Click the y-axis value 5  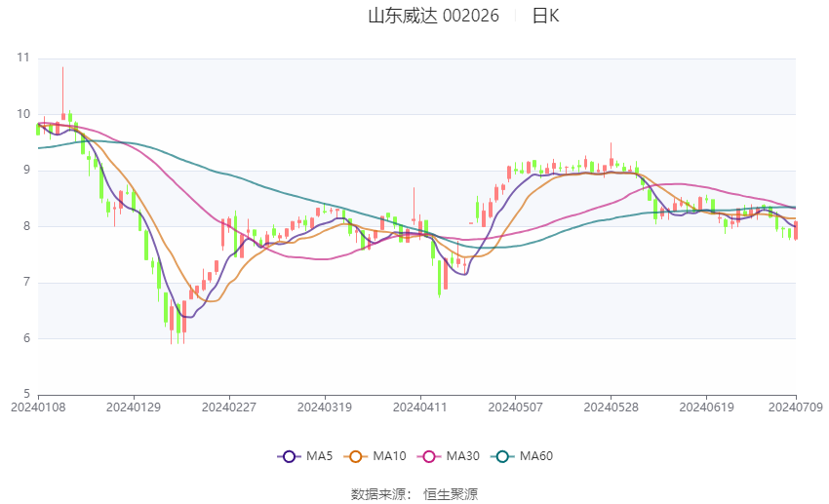click(26, 394)
